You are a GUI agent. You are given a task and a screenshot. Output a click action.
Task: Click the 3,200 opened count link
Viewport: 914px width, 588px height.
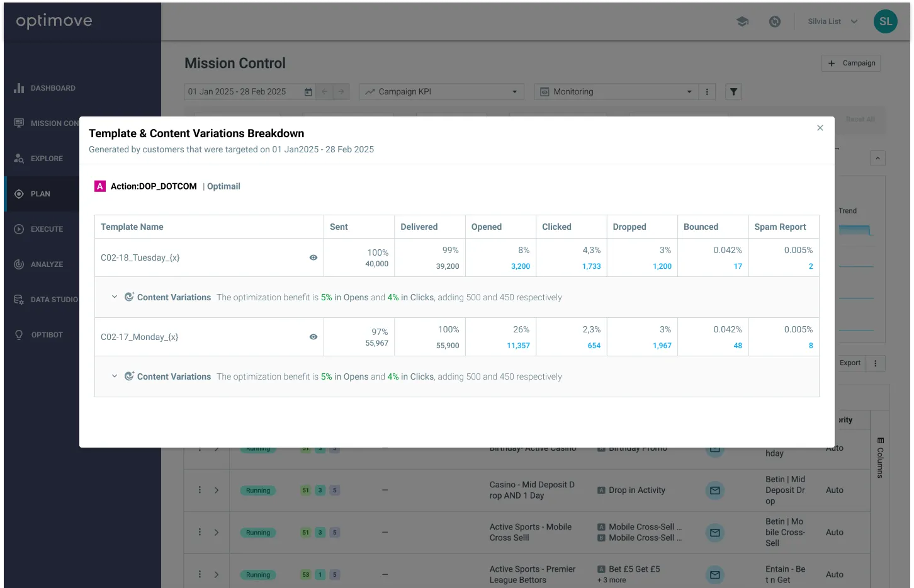pos(520,266)
